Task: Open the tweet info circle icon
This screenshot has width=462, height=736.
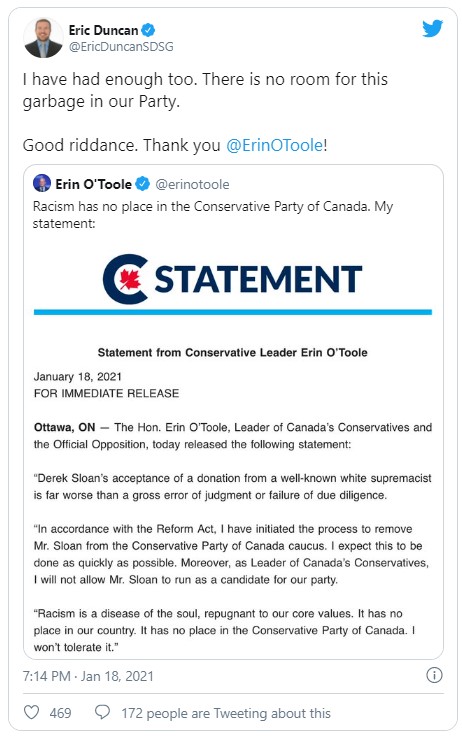Action: pos(434,675)
